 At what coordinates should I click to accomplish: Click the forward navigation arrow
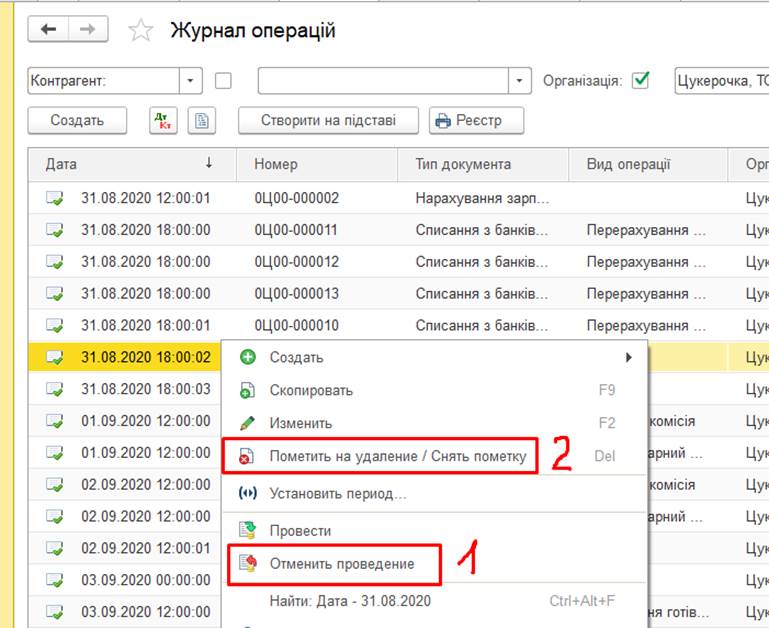click(88, 30)
